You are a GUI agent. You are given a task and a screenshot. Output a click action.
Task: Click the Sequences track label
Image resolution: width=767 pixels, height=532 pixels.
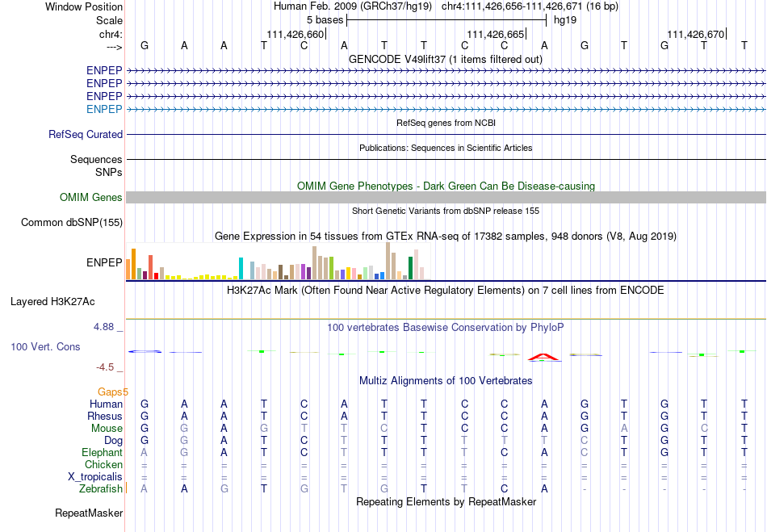pyautogui.click(x=96, y=159)
